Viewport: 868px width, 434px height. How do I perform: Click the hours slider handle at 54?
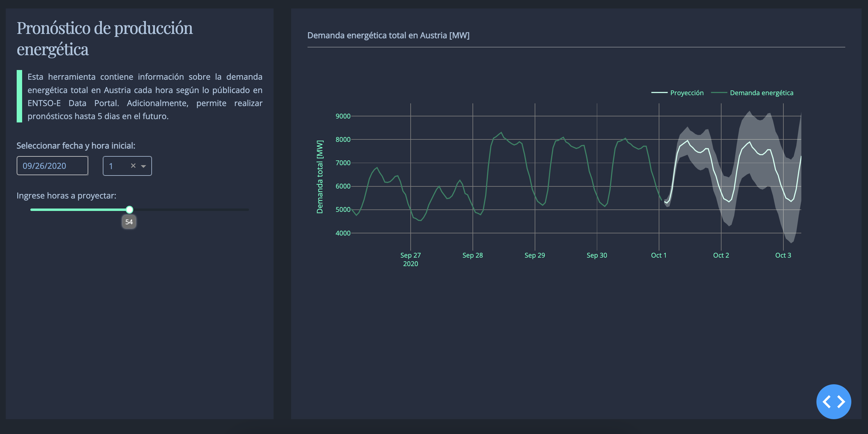click(130, 210)
